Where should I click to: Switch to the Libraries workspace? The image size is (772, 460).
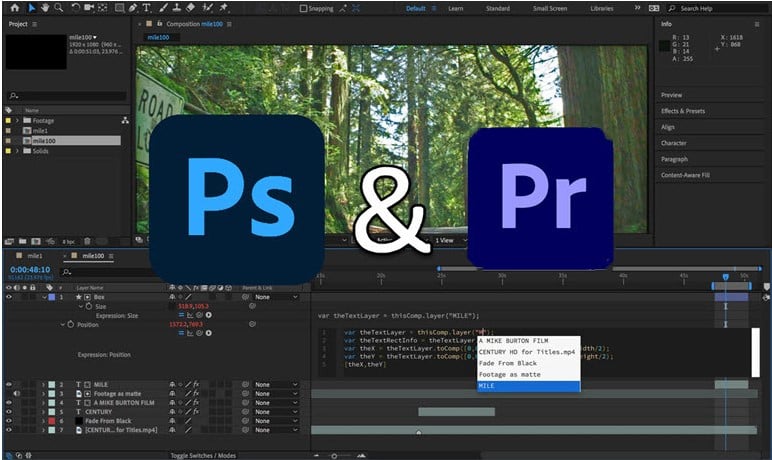(602, 8)
